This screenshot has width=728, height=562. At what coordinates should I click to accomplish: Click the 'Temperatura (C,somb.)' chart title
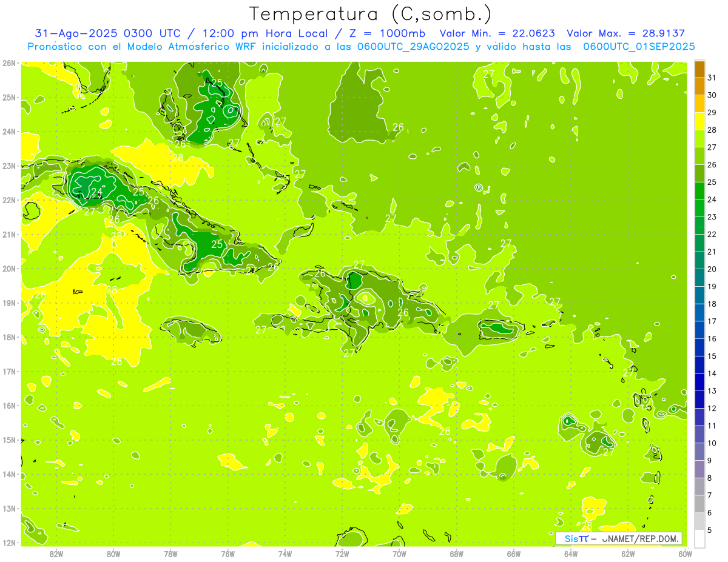click(x=370, y=14)
